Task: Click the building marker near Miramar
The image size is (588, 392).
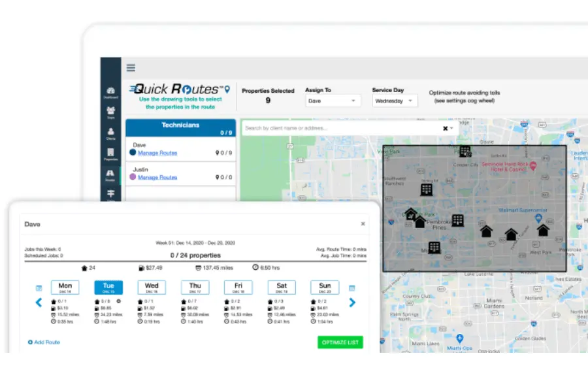Action: [x=434, y=247]
